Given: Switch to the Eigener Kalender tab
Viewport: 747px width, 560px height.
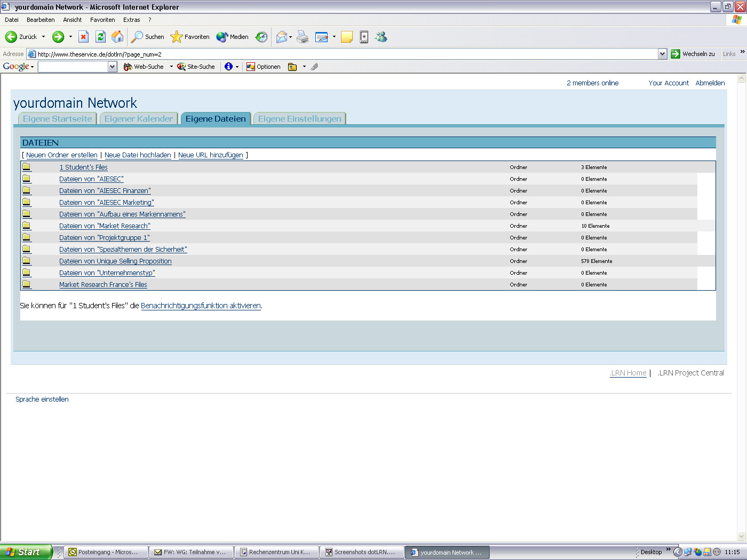Looking at the screenshot, I should point(138,118).
